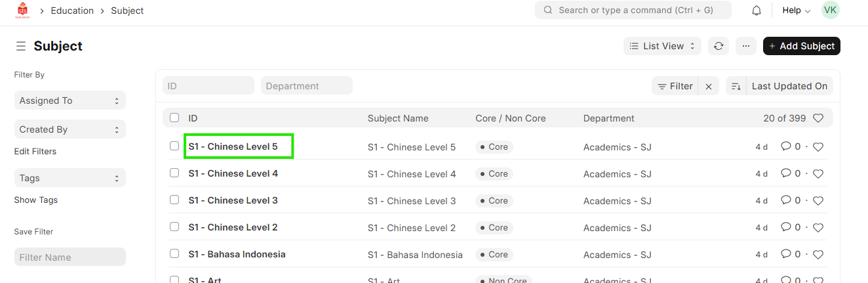The image size is (868, 283).
Task: Open the Help menu
Action: (796, 11)
